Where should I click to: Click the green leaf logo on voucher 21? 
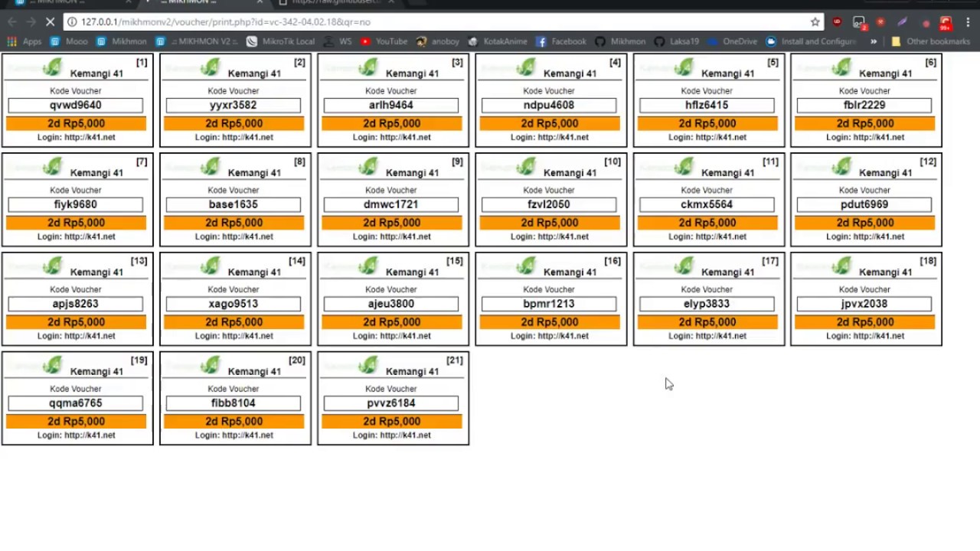pos(367,367)
